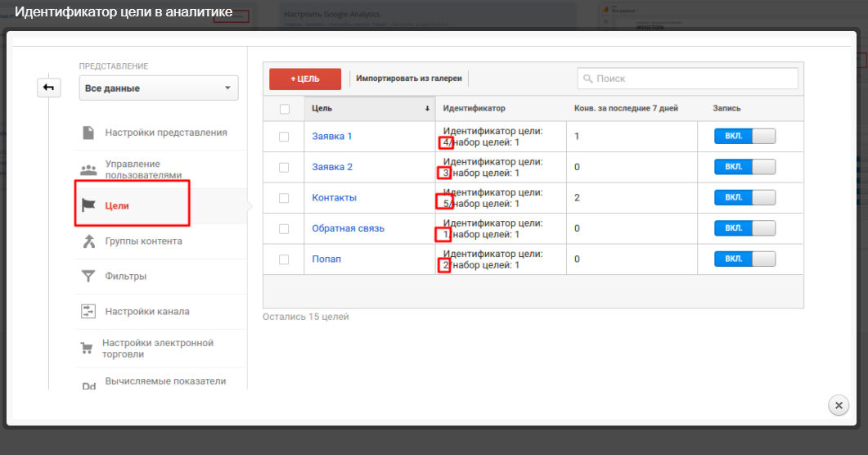Tick the select-all checkbox in table header
The height and width of the screenshot is (455, 868).
pos(284,109)
